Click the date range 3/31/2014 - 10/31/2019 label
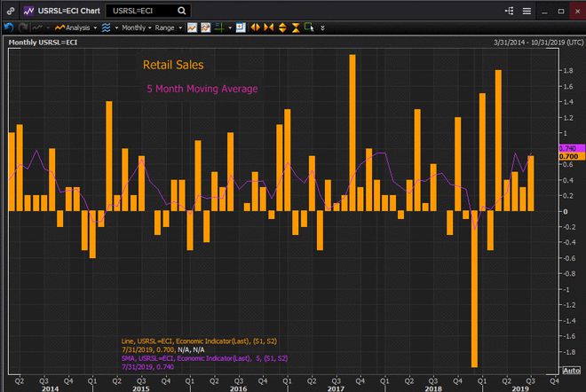 (539, 43)
